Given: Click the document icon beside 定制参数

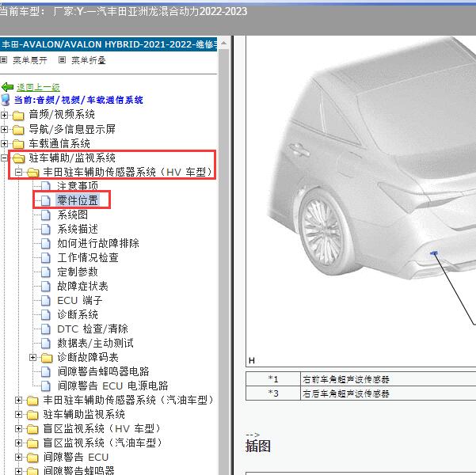Looking at the screenshot, I should [x=45, y=272].
